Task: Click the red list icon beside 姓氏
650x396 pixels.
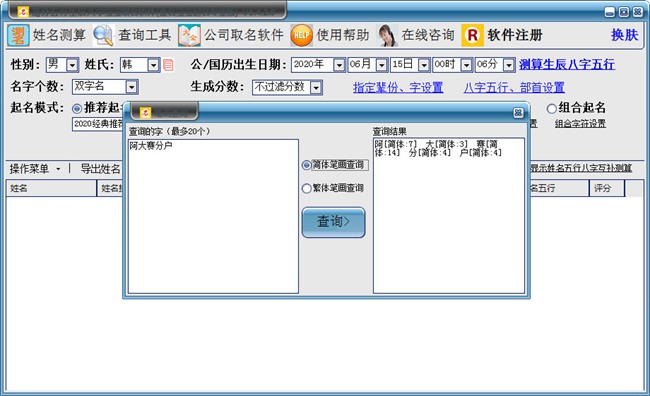Action: (x=168, y=65)
